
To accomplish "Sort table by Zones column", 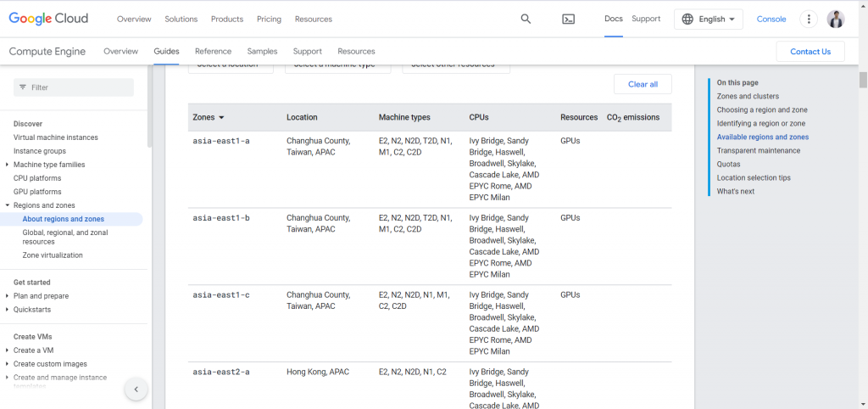I will pos(209,117).
